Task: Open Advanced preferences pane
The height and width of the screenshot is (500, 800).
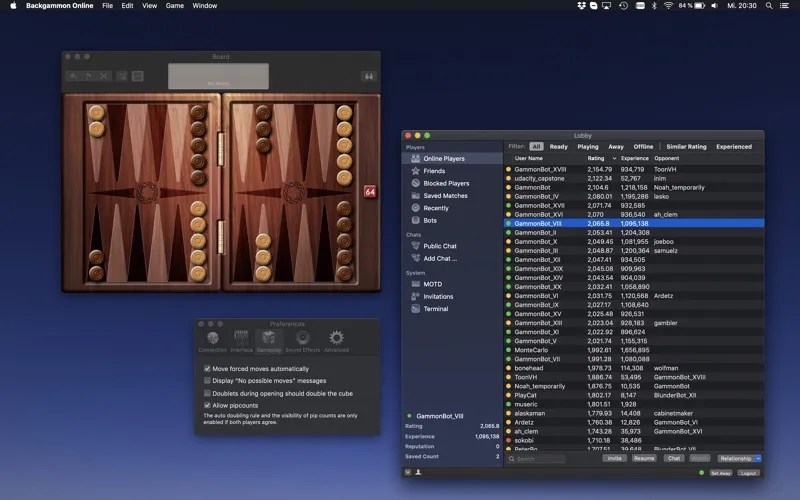Action: (336, 341)
